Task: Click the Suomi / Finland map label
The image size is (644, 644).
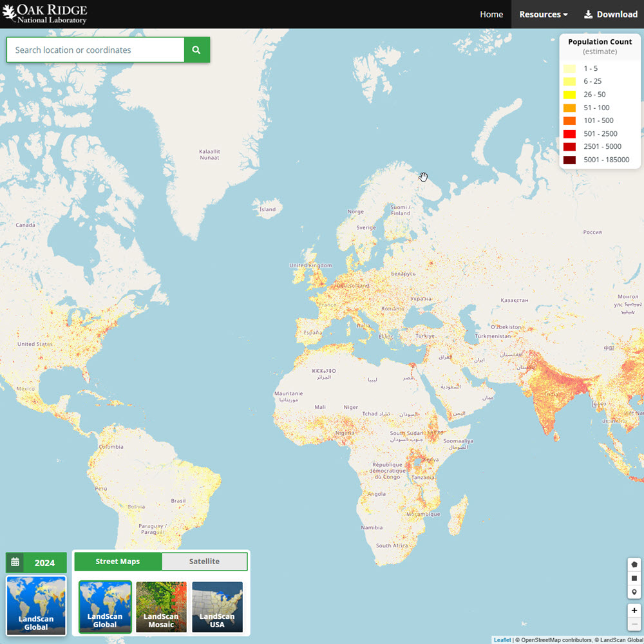Action: 401,211
